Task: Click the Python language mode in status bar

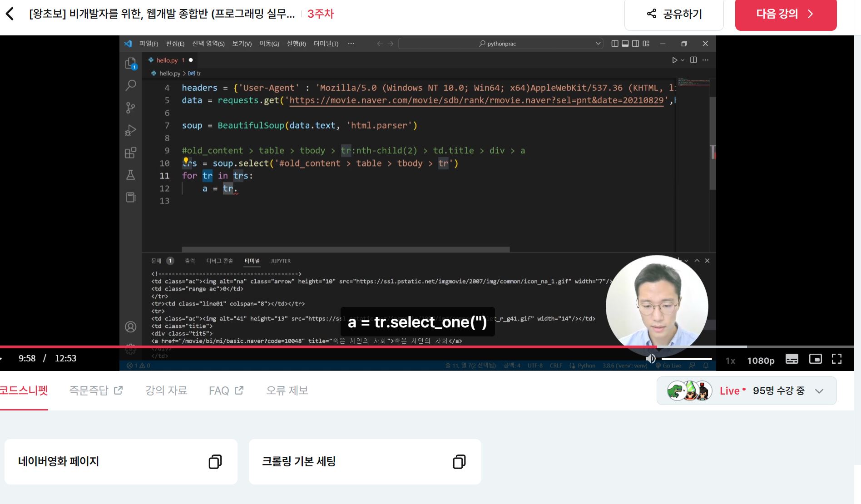Action: pyautogui.click(x=586, y=366)
